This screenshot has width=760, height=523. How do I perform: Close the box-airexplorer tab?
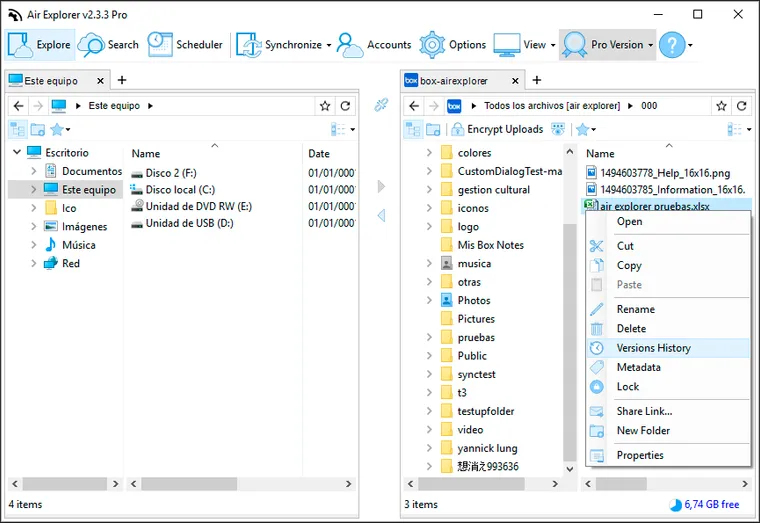coord(515,80)
